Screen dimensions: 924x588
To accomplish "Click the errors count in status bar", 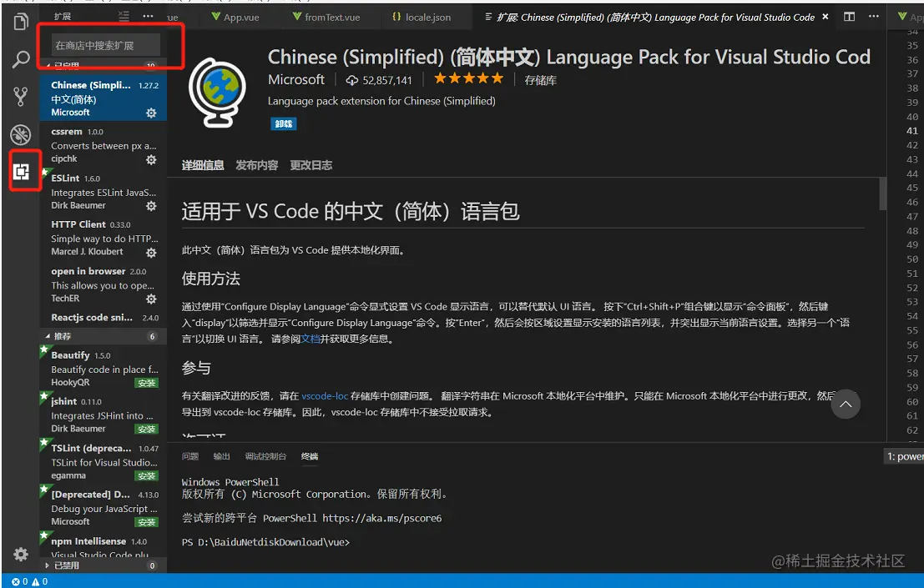I will click(19, 581).
